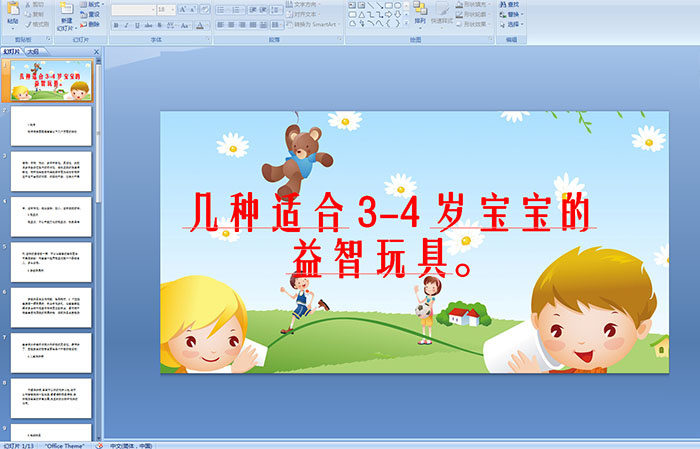
Task: Open the Line Spacing dropdown
Action: click(276, 9)
